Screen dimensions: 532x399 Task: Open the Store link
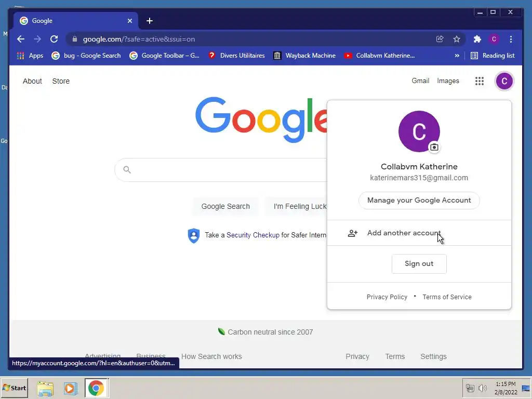tap(61, 81)
